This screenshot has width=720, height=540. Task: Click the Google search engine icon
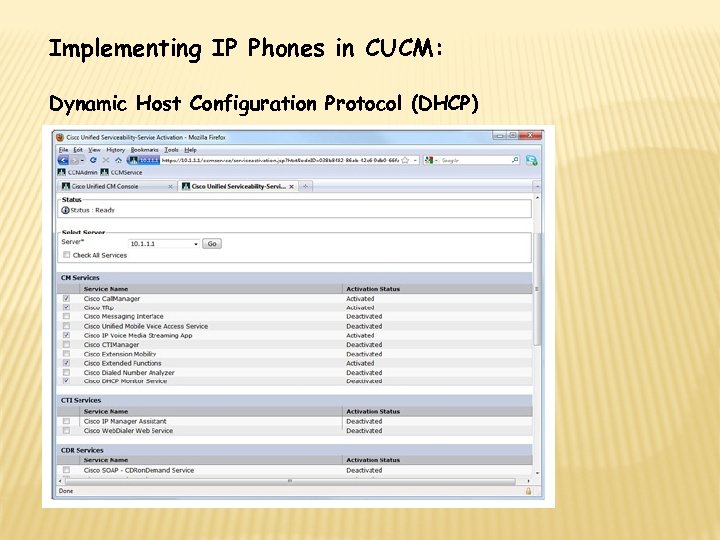[428, 160]
